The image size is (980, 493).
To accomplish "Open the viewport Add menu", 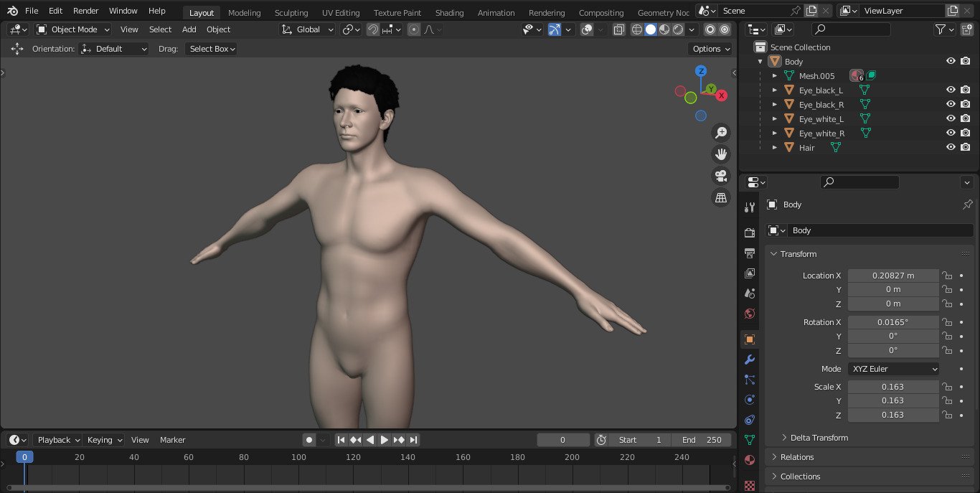I will 189,29.
